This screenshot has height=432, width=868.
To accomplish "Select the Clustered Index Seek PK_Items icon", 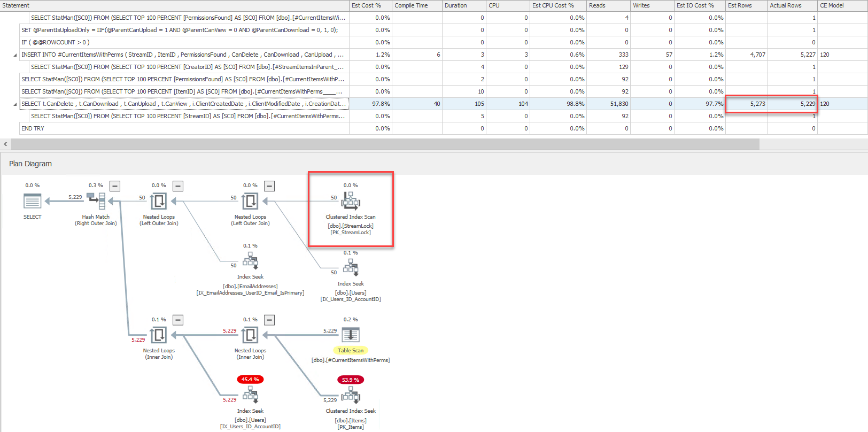I will tap(351, 395).
